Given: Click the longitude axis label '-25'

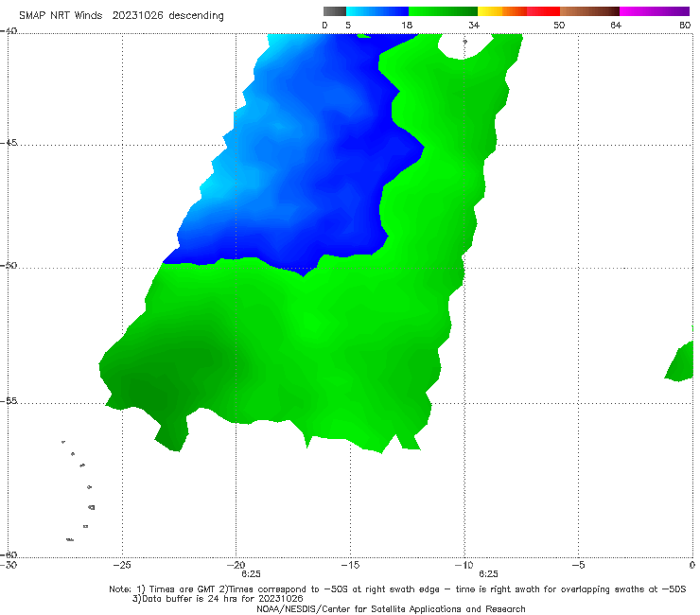Looking at the screenshot, I should click(x=122, y=565).
